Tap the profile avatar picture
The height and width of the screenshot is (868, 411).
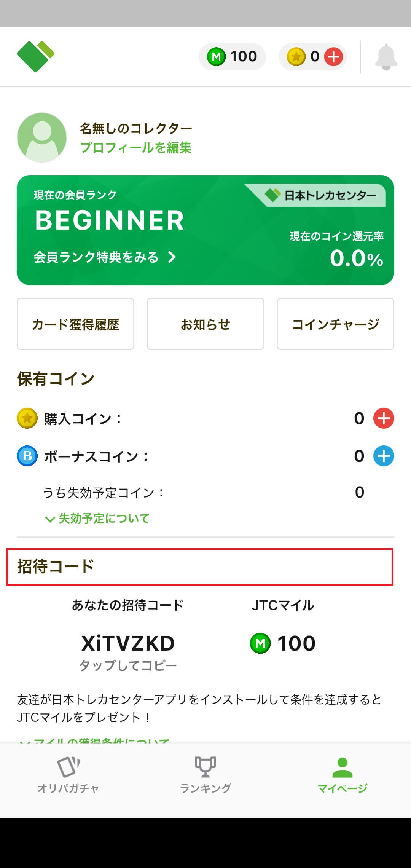[x=42, y=137]
